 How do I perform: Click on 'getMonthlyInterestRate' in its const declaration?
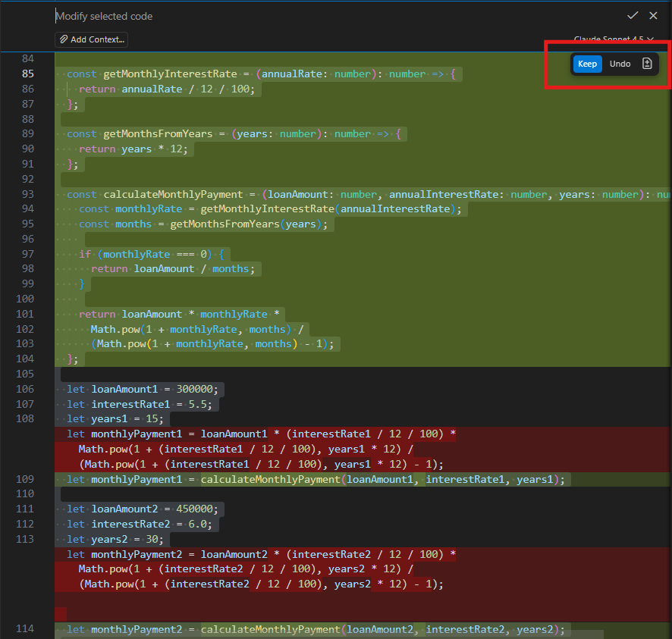[170, 74]
